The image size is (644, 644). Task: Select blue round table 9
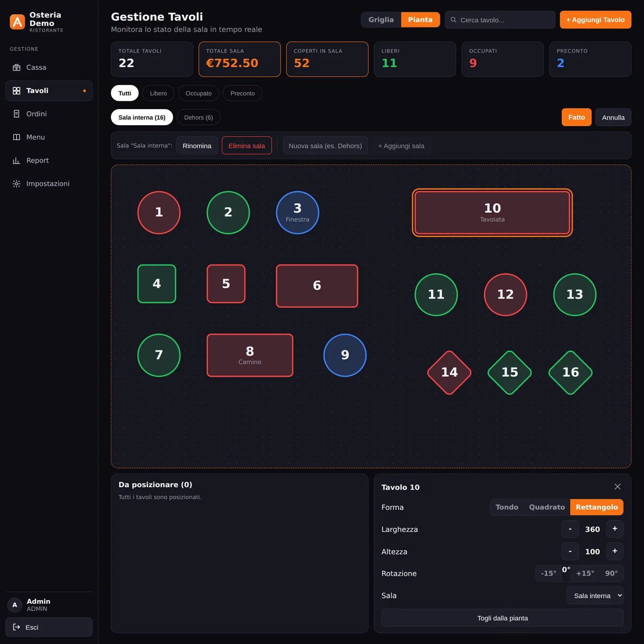point(345,355)
